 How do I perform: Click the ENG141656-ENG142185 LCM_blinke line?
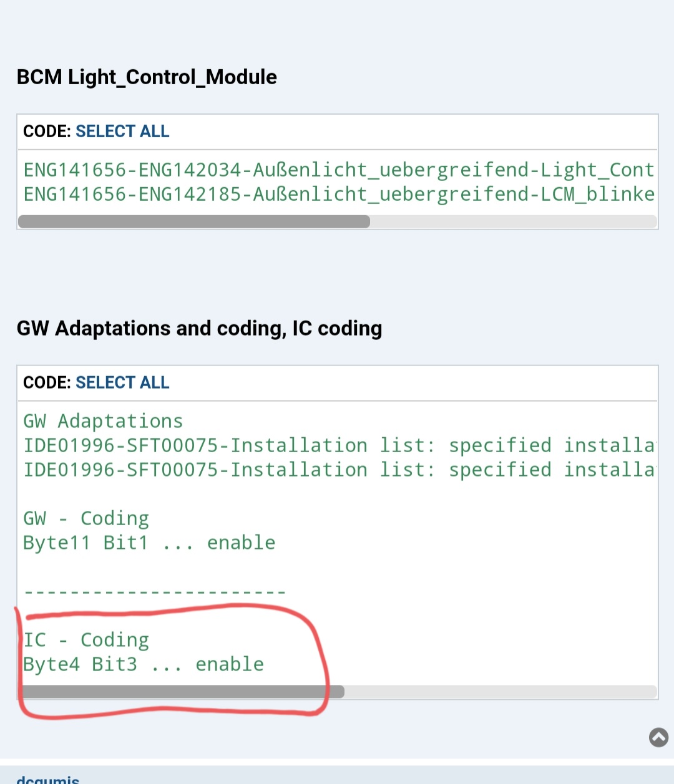(x=339, y=194)
